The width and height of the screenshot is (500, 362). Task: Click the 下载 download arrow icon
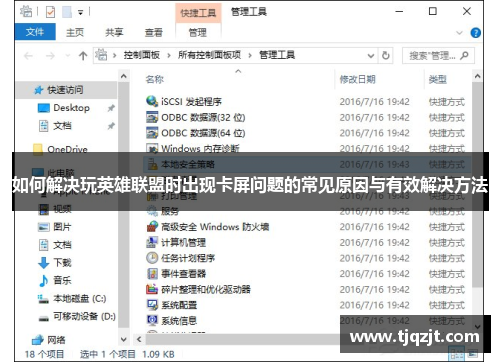pyautogui.click(x=44, y=263)
